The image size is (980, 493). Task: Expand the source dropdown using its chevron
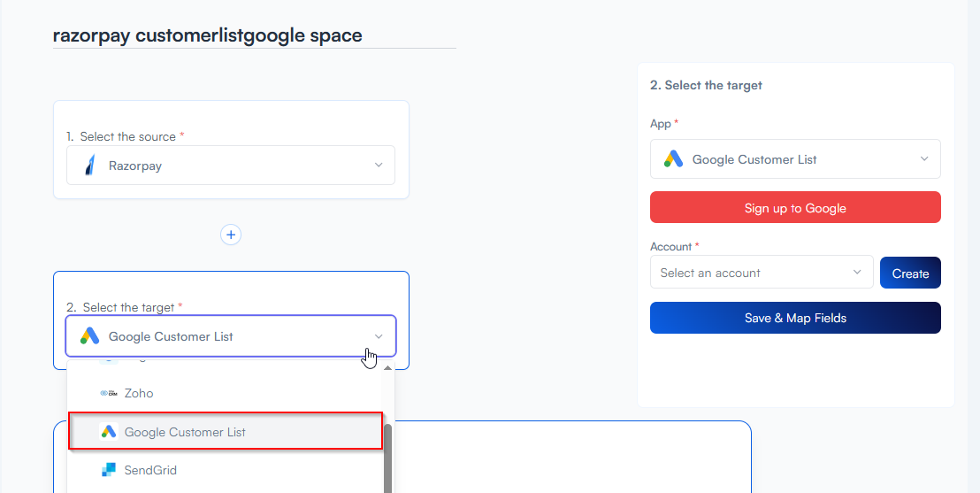[x=379, y=166]
